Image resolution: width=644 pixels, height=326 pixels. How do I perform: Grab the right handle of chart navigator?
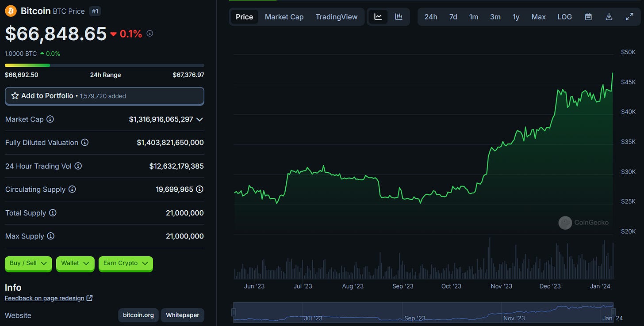613,312
